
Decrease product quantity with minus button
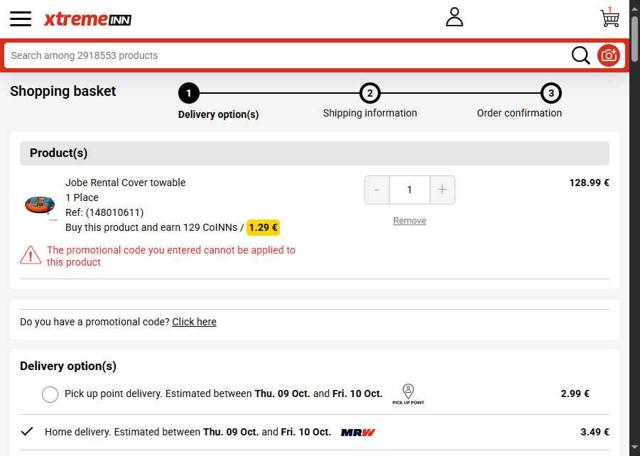point(377,190)
